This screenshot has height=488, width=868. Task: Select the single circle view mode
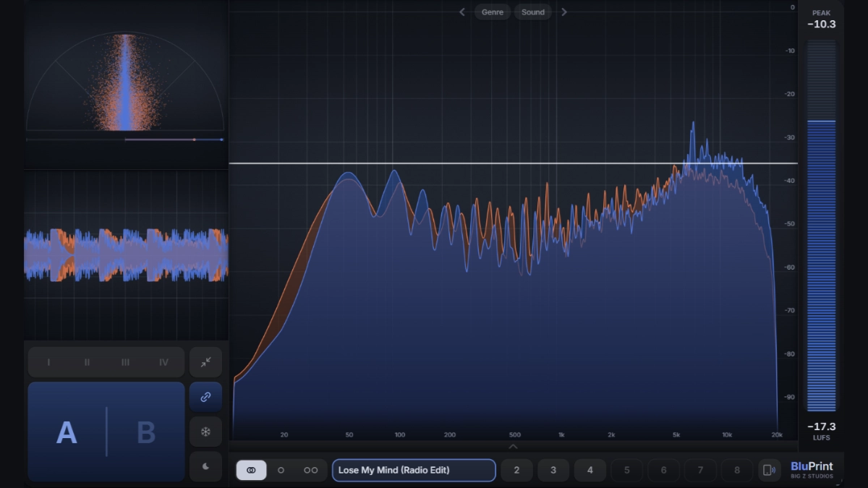281,470
